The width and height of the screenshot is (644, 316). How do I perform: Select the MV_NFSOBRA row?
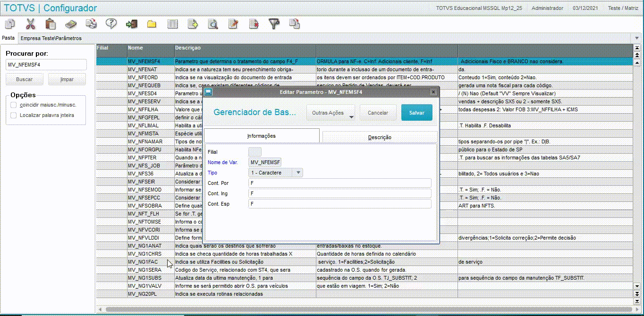tap(364, 206)
